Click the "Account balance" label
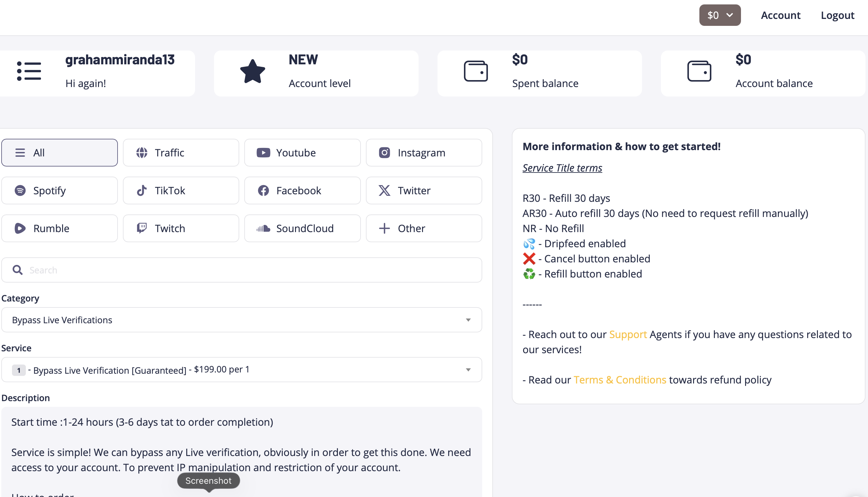Viewport: 868px width, 497px height. point(774,84)
